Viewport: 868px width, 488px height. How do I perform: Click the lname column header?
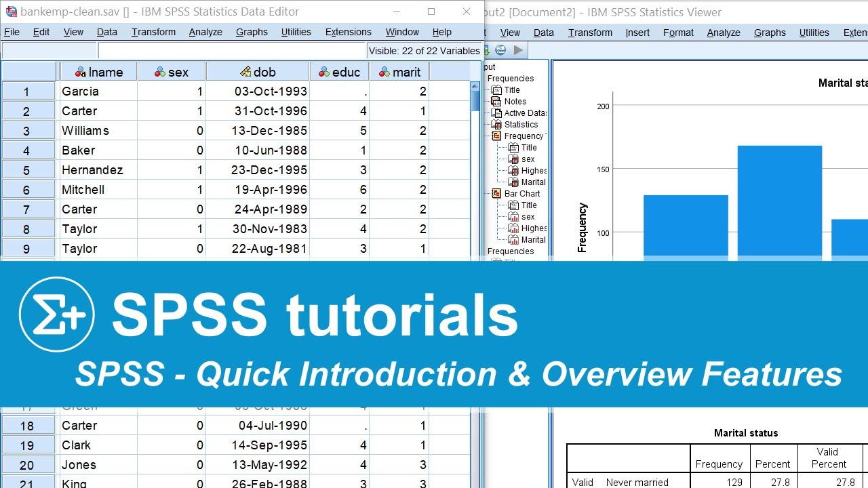pyautogui.click(x=98, y=72)
